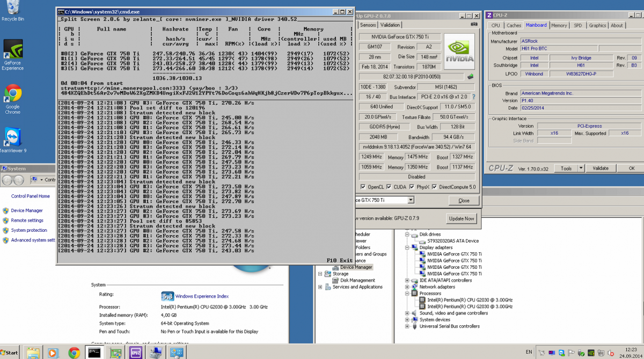Expand the Network adapters node

(x=408, y=287)
